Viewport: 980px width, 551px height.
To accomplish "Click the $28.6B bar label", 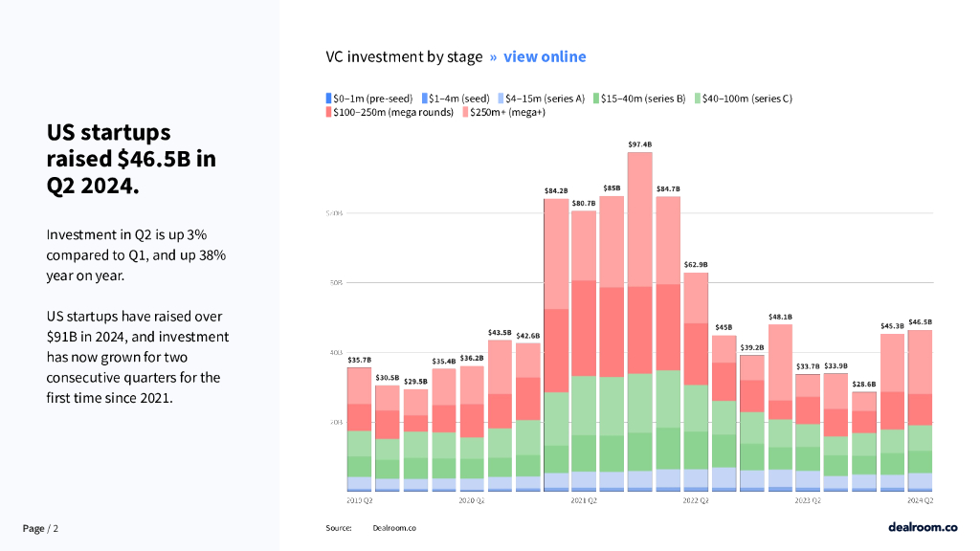I will click(864, 384).
